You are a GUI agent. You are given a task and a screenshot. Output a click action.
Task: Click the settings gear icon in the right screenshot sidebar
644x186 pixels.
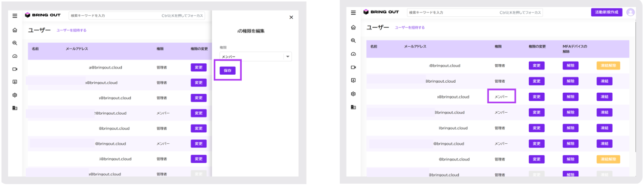(353, 94)
